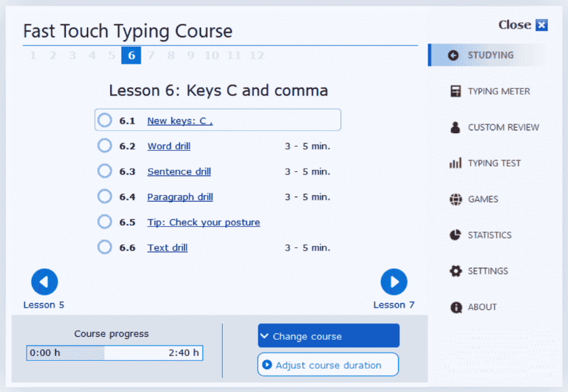Jump to lesson tab 12
The width and height of the screenshot is (568, 392).
pyautogui.click(x=256, y=56)
